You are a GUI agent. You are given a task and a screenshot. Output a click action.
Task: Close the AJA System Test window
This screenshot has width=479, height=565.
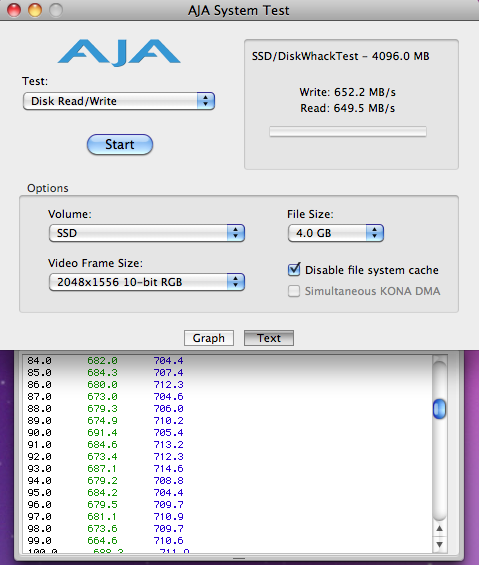[14, 10]
